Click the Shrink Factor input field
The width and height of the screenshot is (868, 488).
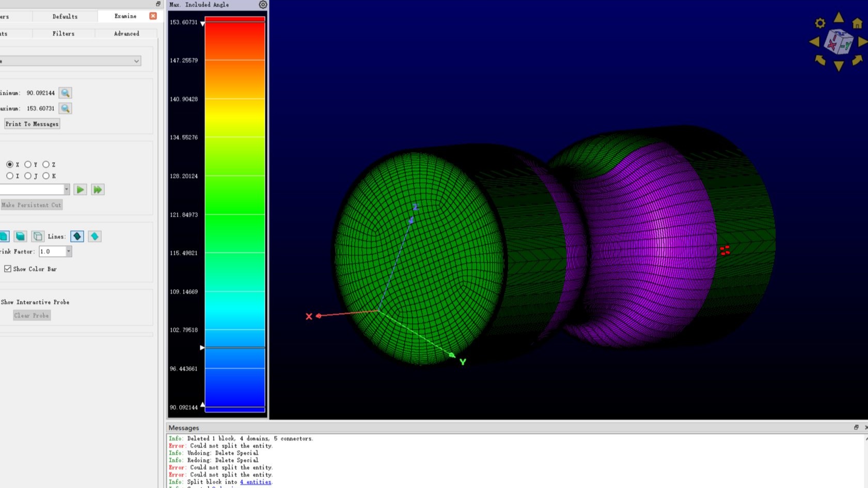[52, 251]
